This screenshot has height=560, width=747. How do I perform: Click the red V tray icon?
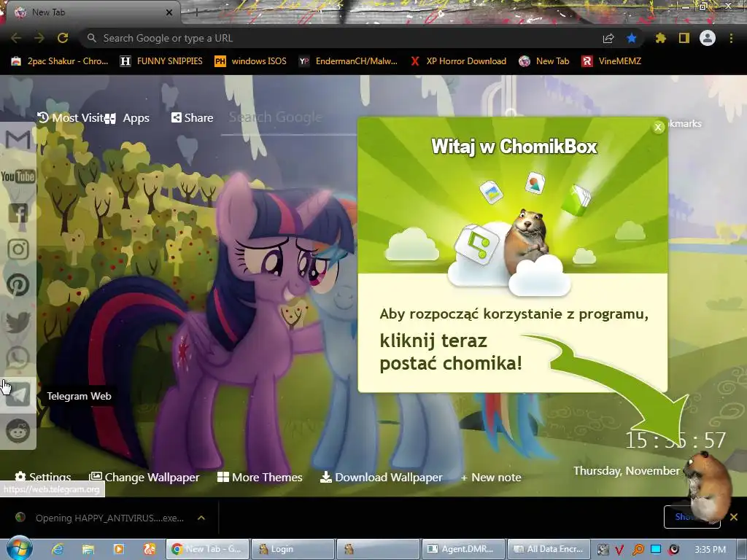[x=619, y=550]
